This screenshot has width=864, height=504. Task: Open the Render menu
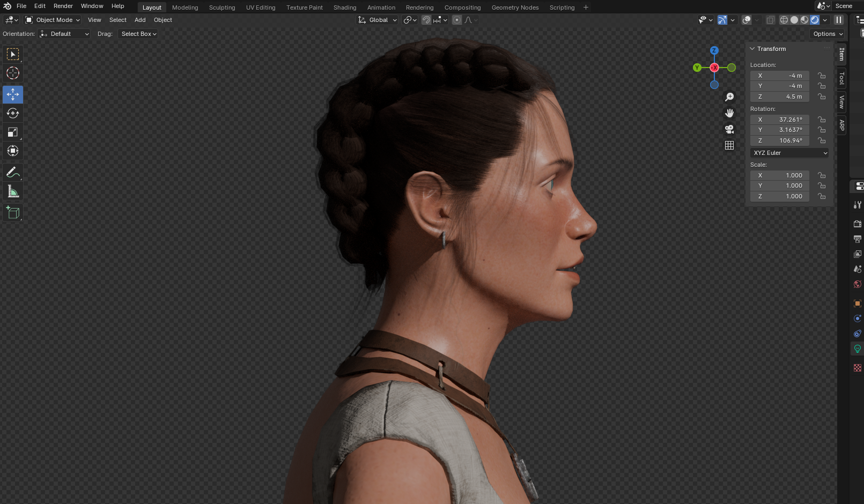pos(63,6)
